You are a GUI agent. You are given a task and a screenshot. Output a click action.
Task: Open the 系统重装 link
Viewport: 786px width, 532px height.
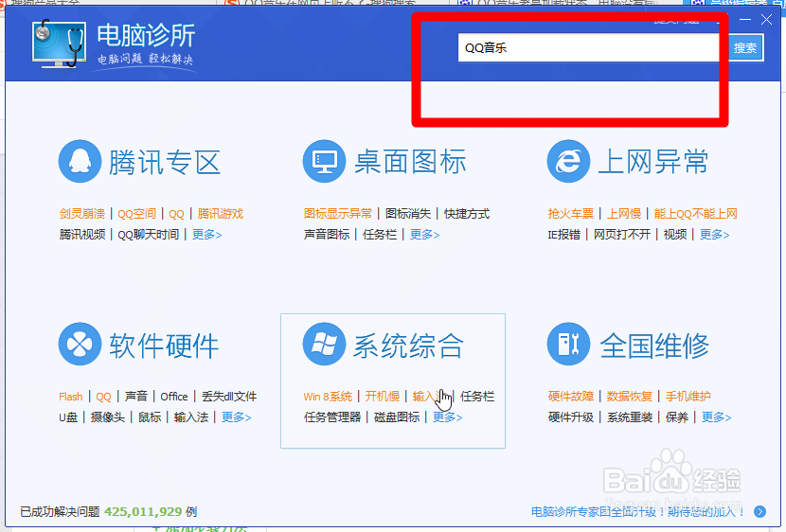[630, 417]
